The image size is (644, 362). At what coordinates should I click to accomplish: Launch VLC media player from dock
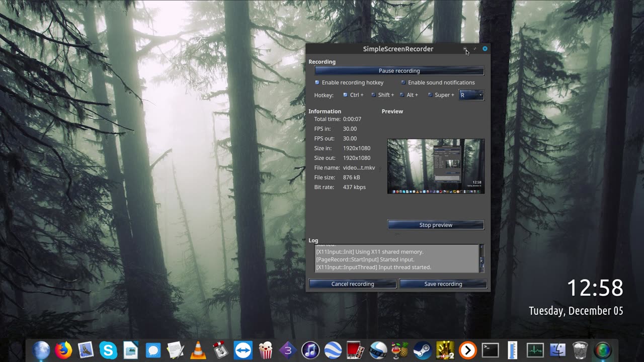[198, 350]
